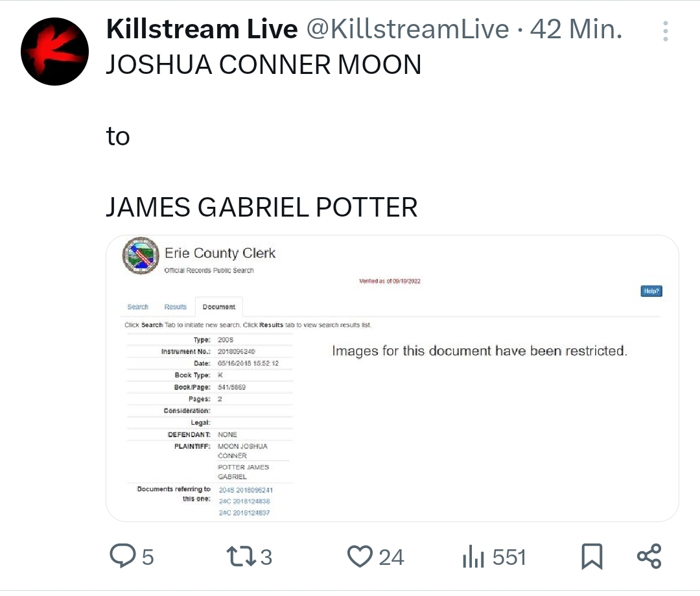Open referring document 204S 2018096241
The height and width of the screenshot is (596, 700).
[x=246, y=490]
